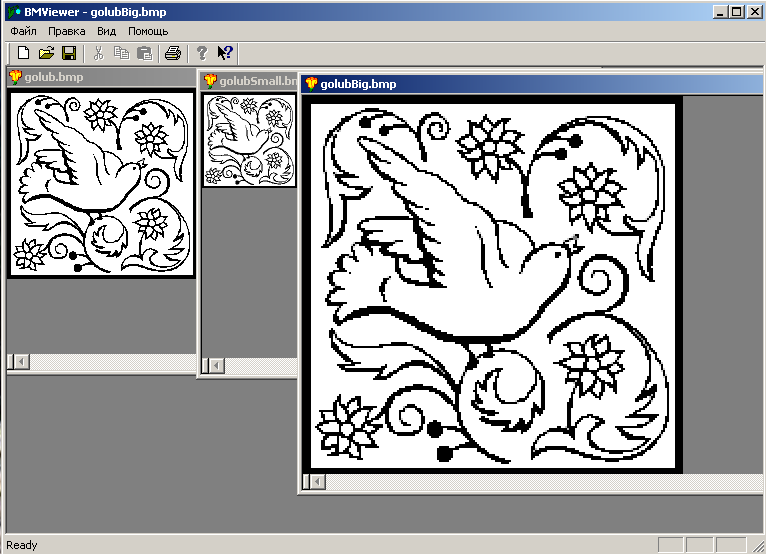
Task: Click the context Help arrow icon
Action: click(225, 53)
